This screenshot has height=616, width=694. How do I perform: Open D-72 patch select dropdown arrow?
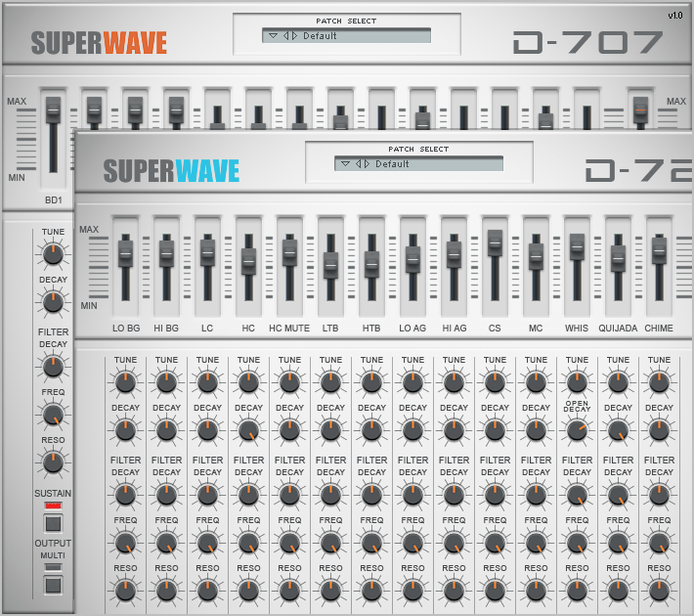click(x=346, y=164)
